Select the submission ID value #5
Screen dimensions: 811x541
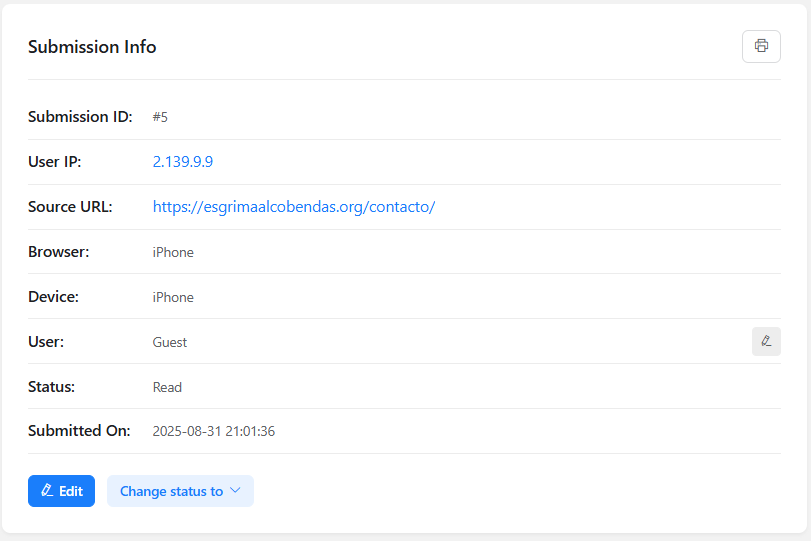[160, 117]
